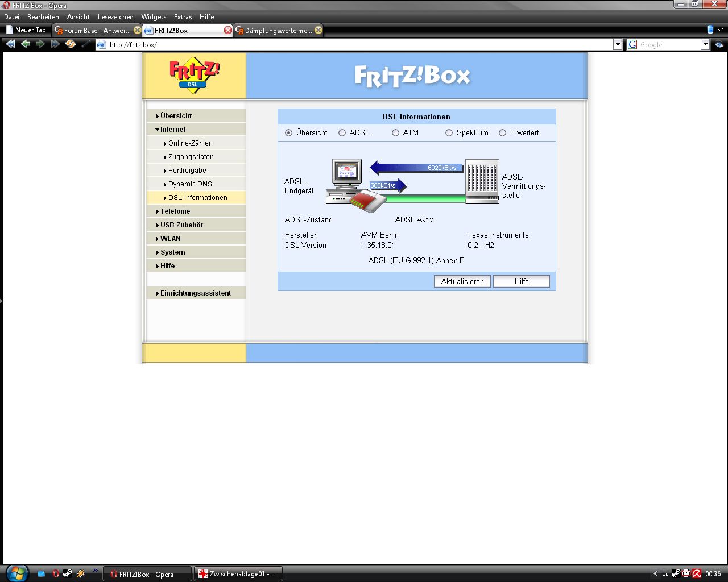Open the address bar dropdown arrow
Viewport: 728px width, 582px height.
(x=618, y=45)
